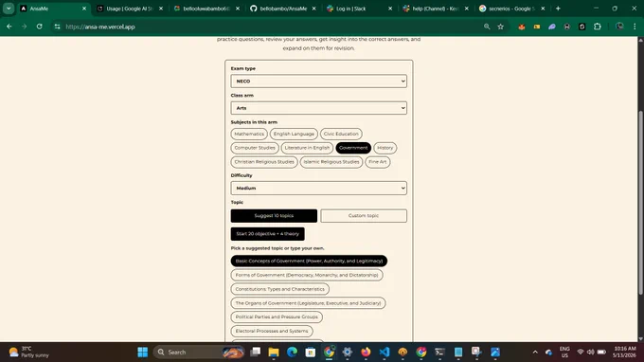Screen dimensions: 644x362
Task: Open the Extensions puzzle-piece menu
Action: pos(598,27)
